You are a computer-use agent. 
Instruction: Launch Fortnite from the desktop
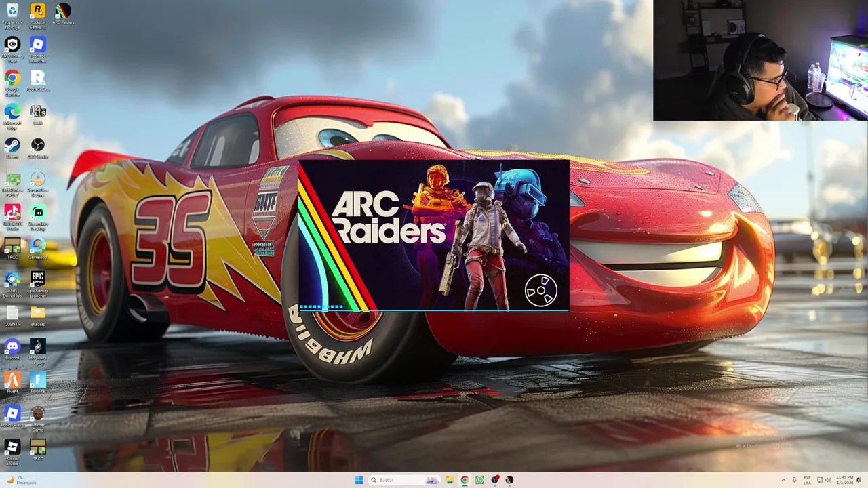pos(38,384)
